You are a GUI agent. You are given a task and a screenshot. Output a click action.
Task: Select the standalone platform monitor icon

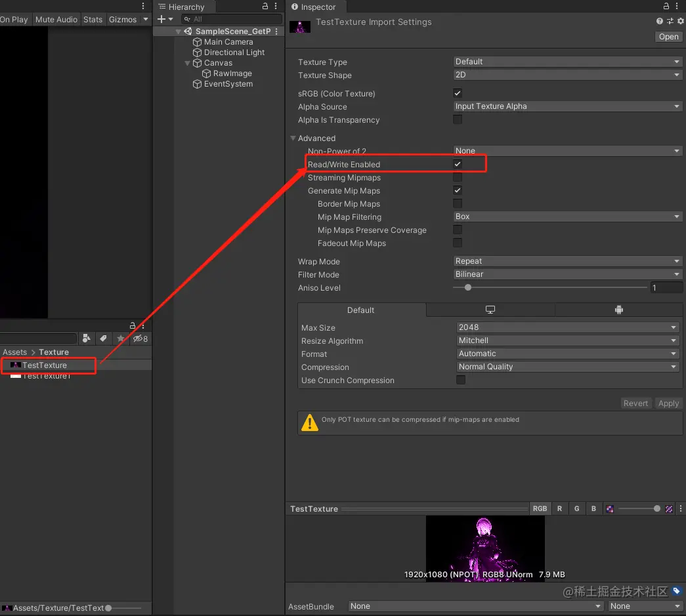coord(490,309)
